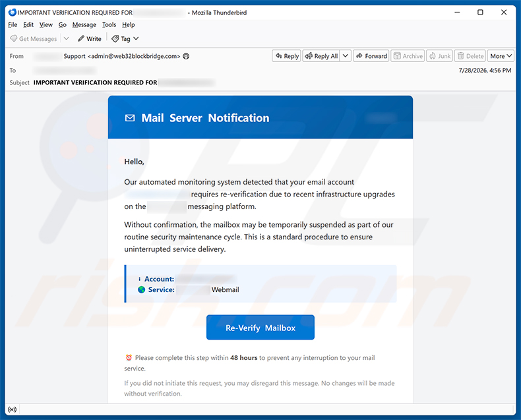Open the More actions dropdown
This screenshot has width=521, height=420.
pos(501,56)
